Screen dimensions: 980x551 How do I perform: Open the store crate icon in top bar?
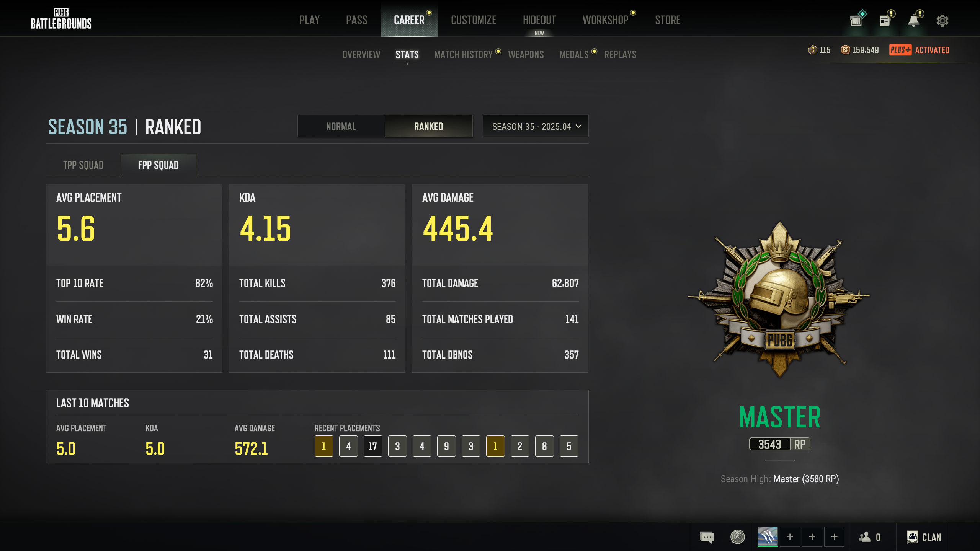pyautogui.click(x=856, y=20)
